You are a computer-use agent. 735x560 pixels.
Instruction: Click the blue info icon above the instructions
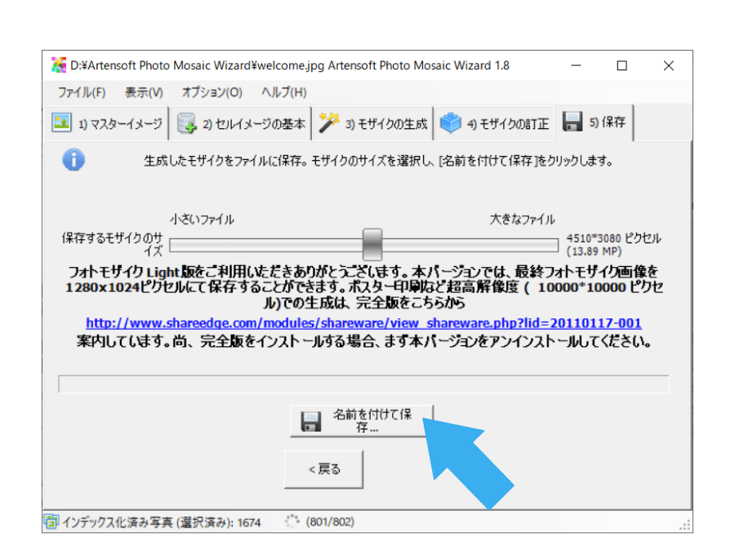tap(73, 160)
